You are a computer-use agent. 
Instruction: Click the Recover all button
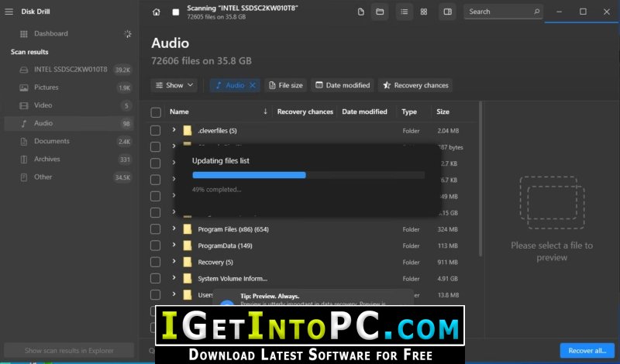(587, 351)
